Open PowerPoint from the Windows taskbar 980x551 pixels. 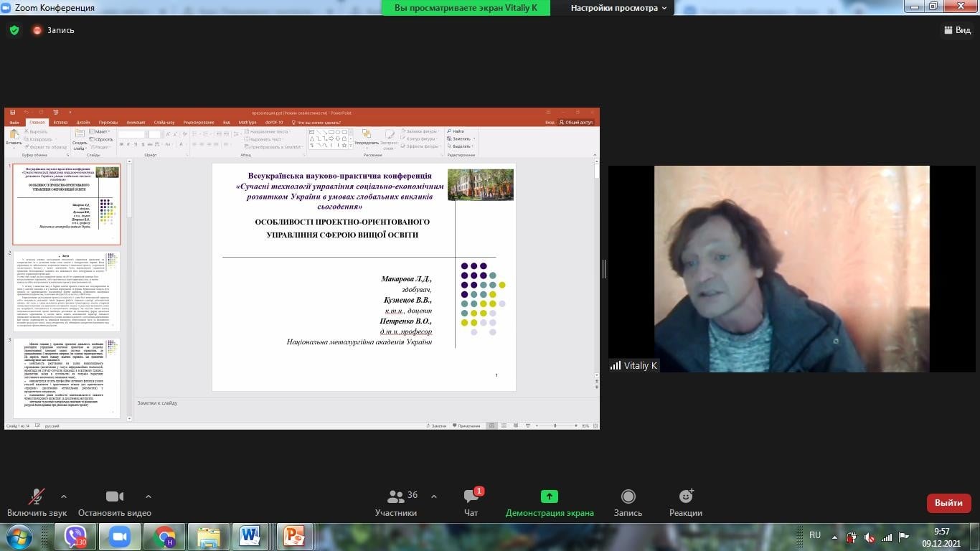[x=294, y=536]
